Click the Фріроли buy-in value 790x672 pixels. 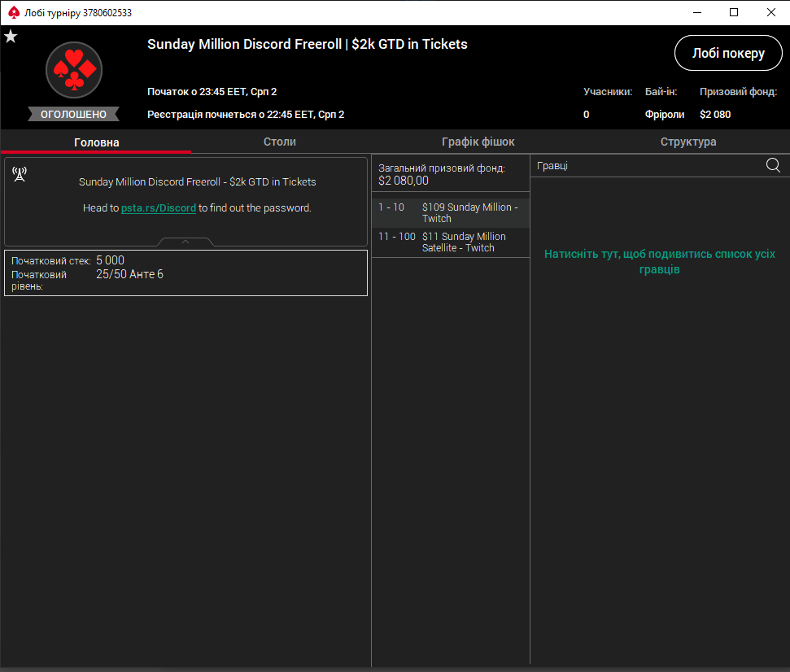point(665,115)
